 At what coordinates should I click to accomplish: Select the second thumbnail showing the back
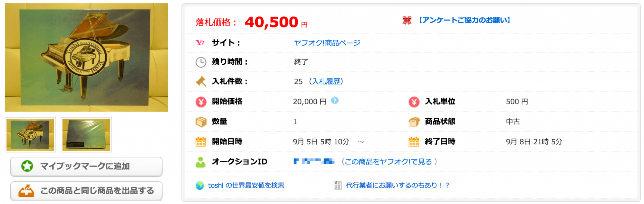[87, 135]
